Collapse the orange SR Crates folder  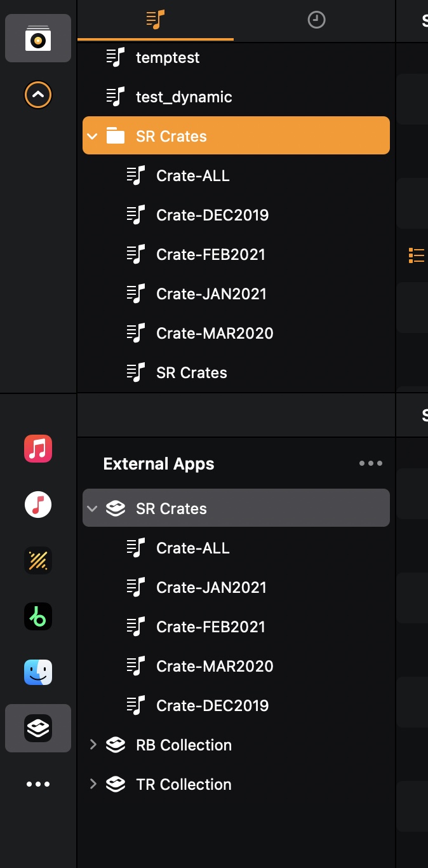[93, 136]
